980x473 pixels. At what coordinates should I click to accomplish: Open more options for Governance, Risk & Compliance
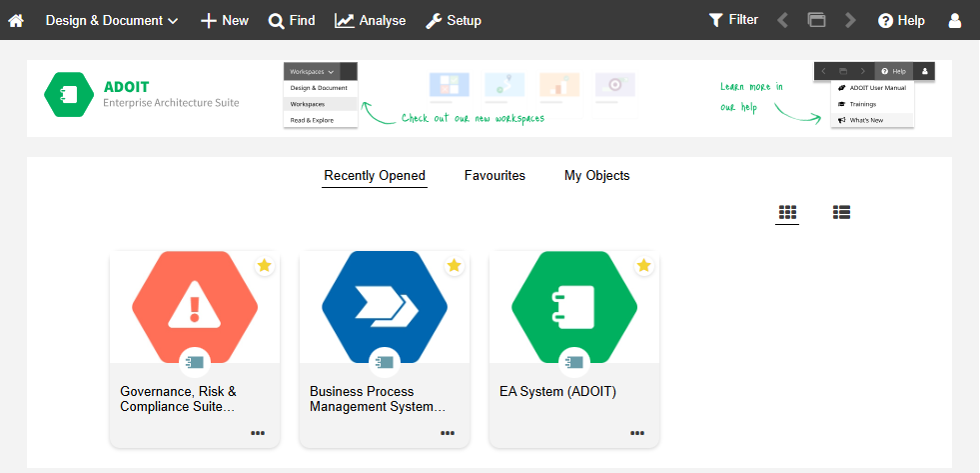258,433
